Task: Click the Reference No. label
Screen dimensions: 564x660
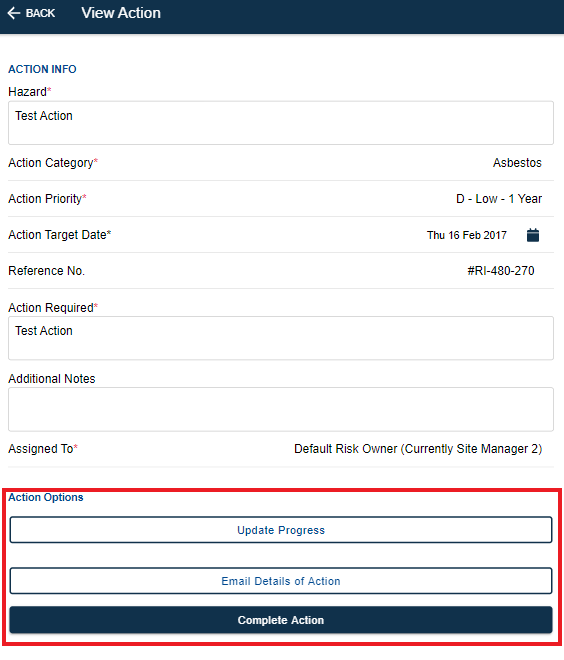Action: (46, 271)
